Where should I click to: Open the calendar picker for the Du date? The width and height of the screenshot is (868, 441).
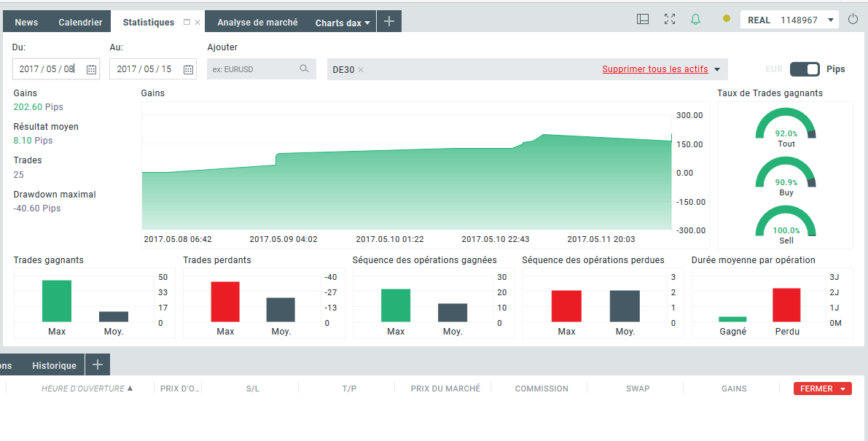[x=91, y=69]
